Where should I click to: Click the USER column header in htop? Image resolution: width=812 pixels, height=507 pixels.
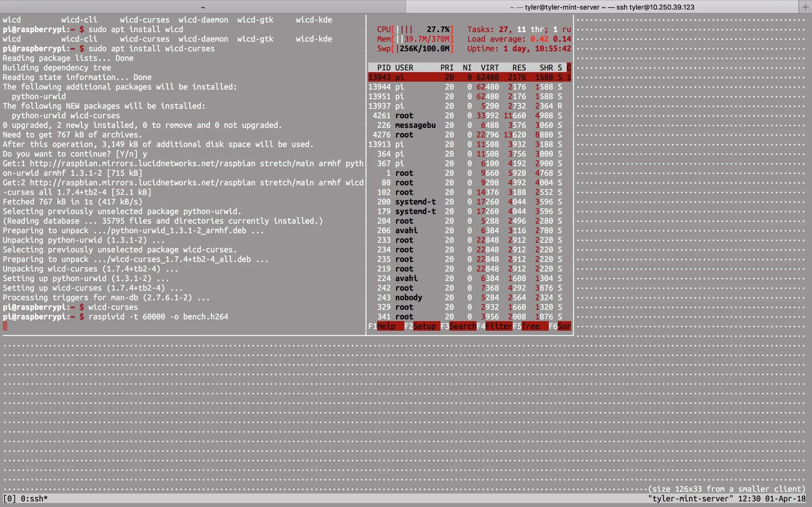pyautogui.click(x=404, y=68)
